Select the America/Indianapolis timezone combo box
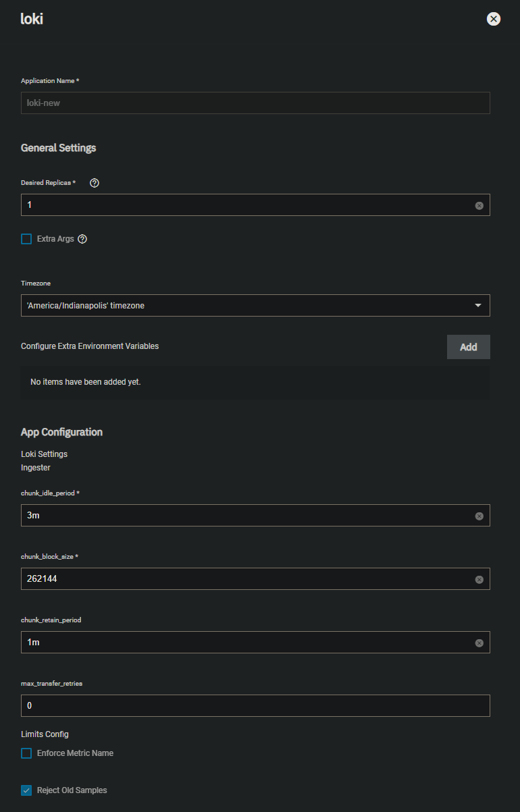The image size is (520, 812). pos(255,305)
